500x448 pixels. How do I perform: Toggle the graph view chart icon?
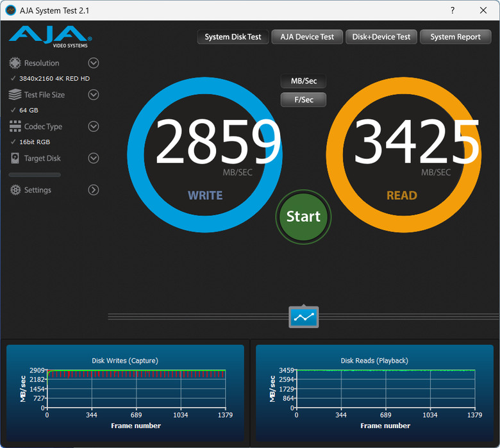tap(304, 317)
